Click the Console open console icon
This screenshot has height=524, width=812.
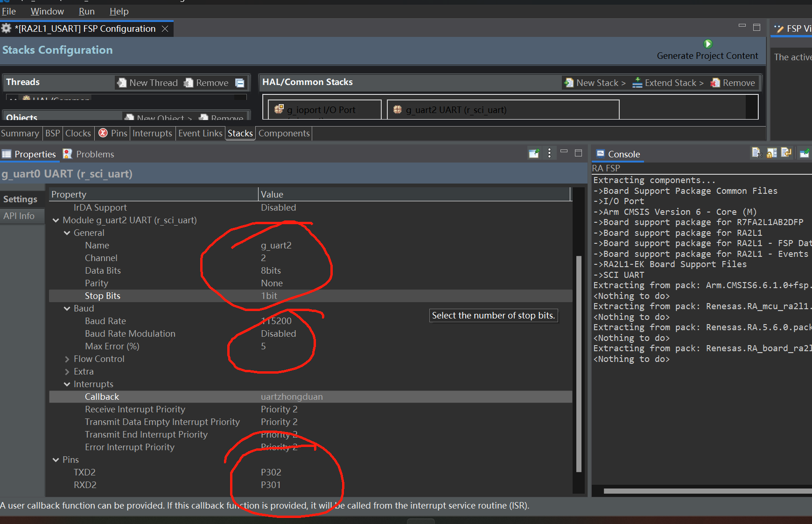805,153
